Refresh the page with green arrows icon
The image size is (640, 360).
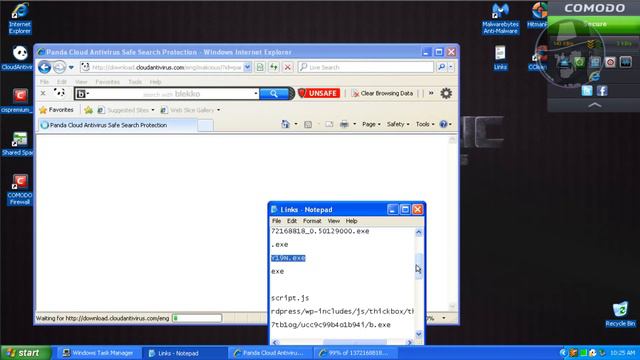pyautogui.click(x=273, y=67)
